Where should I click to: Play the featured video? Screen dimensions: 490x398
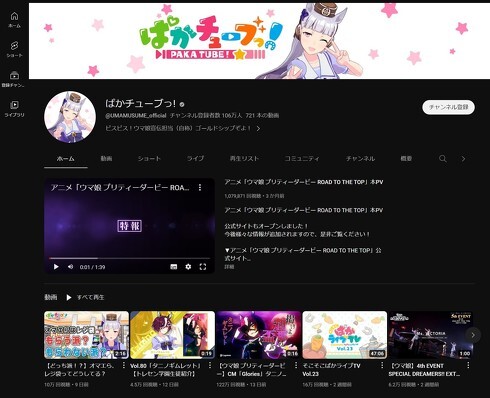point(56,267)
